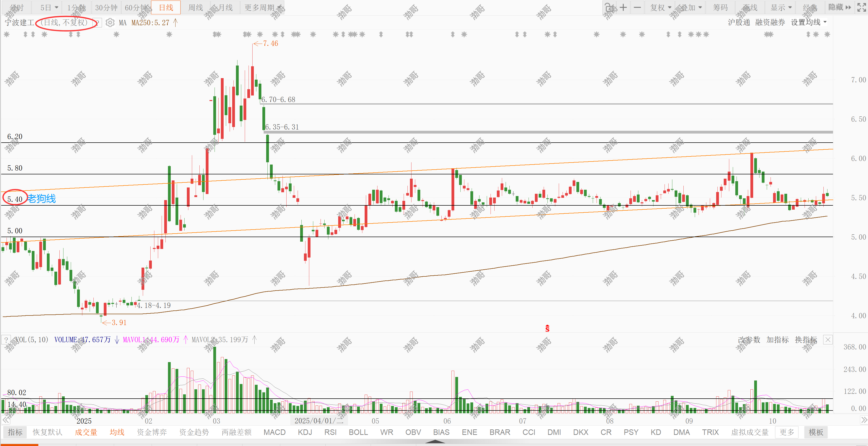Expand the 显示 display dropdown
This screenshot has width=868, height=446.
[x=781, y=7]
